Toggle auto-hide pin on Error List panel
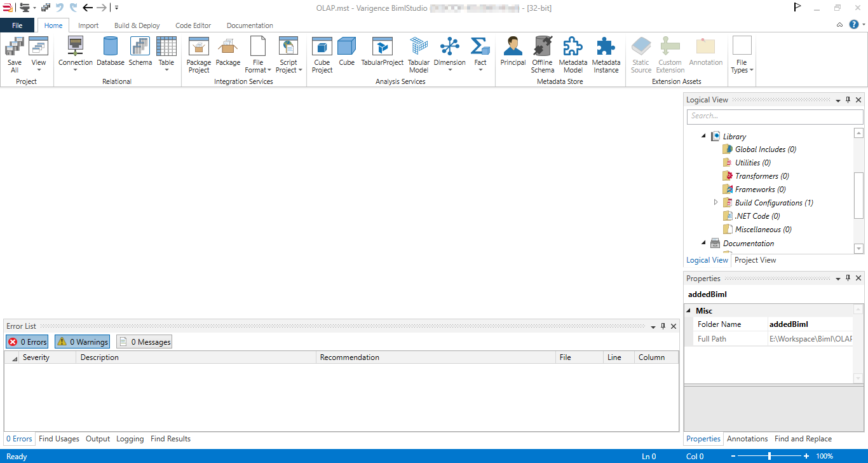The image size is (868, 463). 663,326
